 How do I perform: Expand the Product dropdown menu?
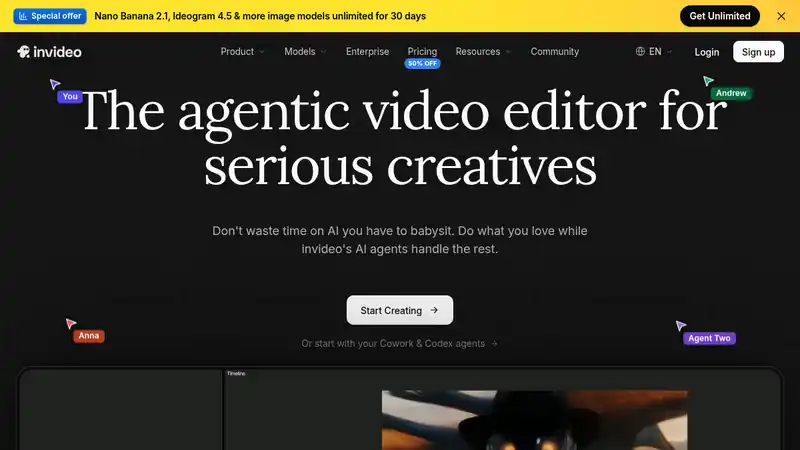click(242, 52)
